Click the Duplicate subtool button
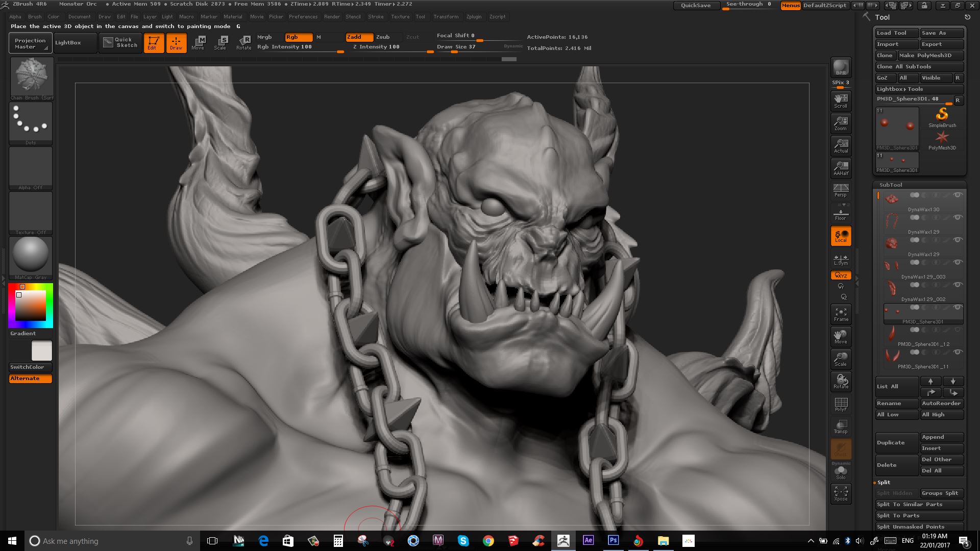 [x=897, y=442]
